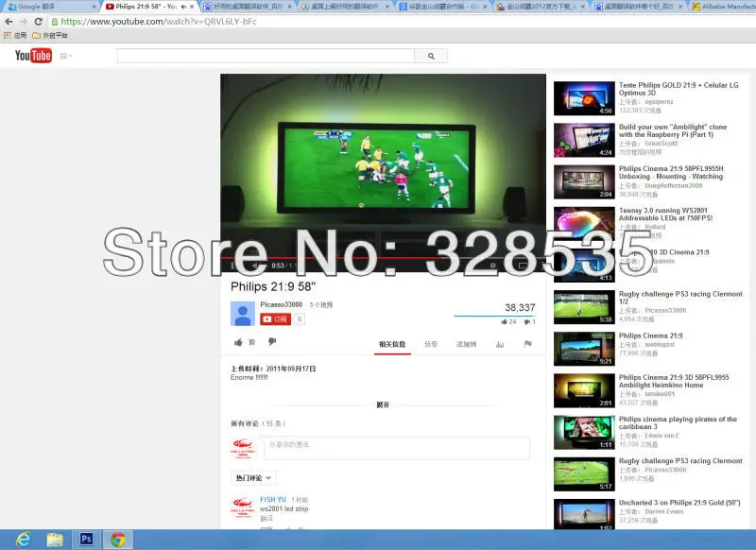Like the video with the thumbs-up icon

tap(238, 342)
